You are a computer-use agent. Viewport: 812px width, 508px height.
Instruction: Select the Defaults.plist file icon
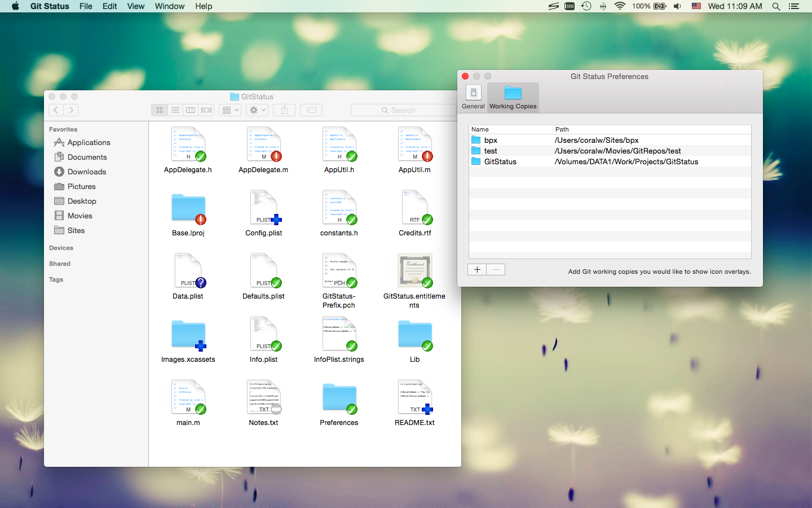265,270
